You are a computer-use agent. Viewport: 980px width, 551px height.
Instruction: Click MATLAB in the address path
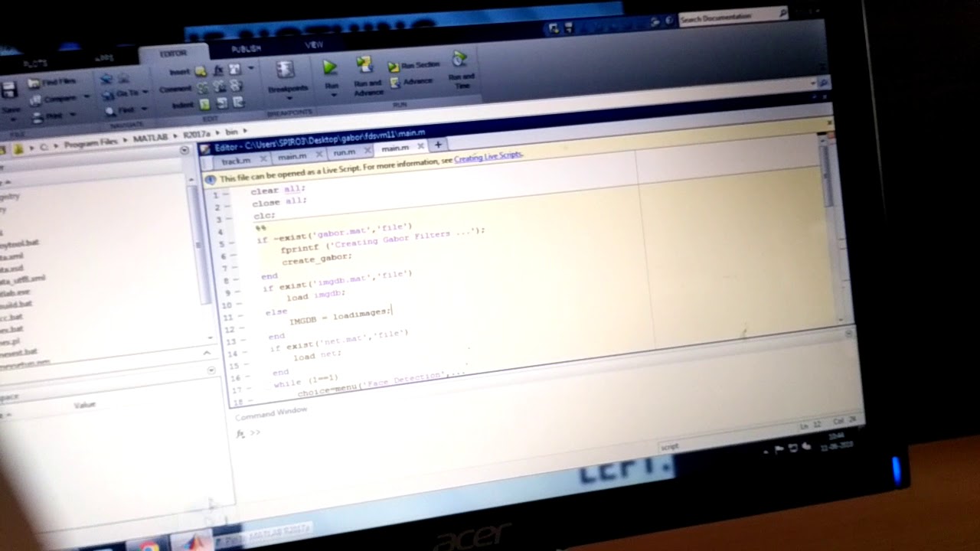click(151, 139)
